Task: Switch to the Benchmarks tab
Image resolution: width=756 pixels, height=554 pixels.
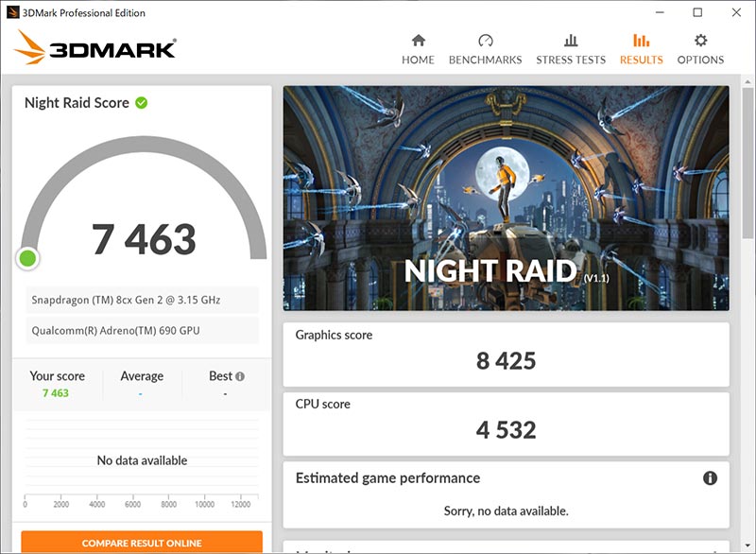Action: (x=485, y=49)
